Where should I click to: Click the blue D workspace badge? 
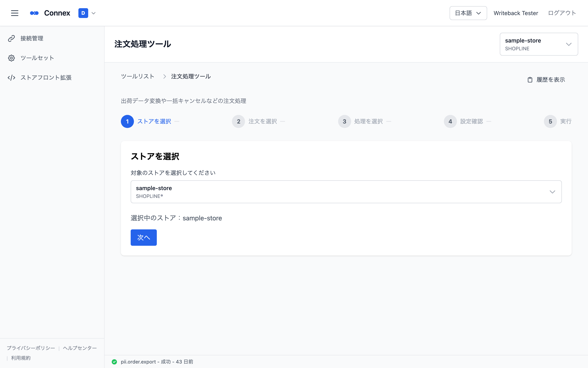pyautogui.click(x=83, y=13)
